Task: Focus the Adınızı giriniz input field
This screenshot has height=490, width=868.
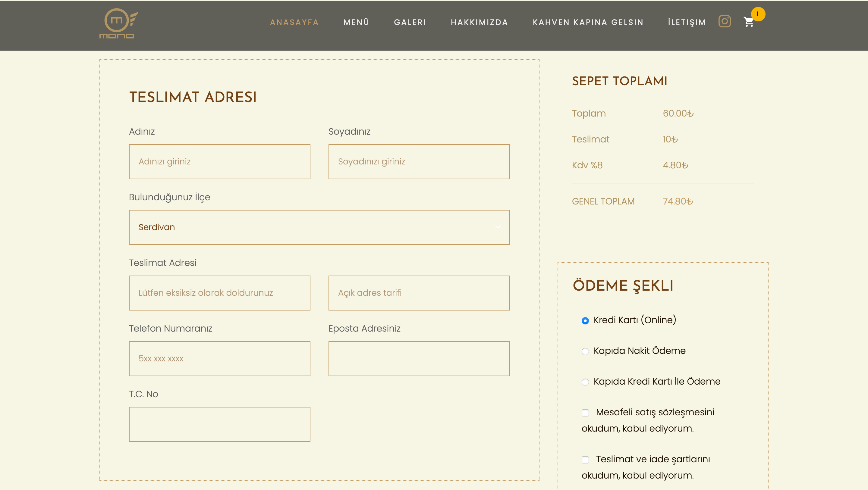Action: (x=219, y=162)
